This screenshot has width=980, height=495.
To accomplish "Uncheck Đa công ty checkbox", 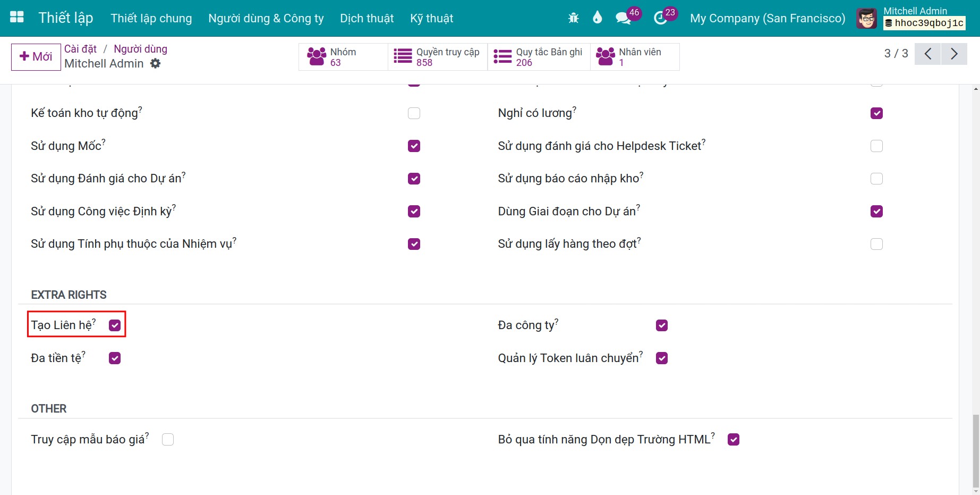I will (661, 325).
